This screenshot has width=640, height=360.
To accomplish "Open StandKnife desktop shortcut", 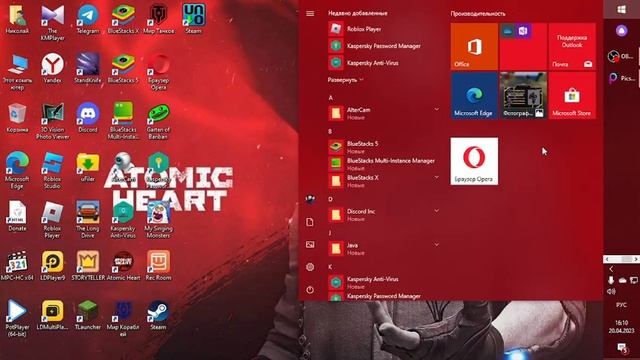I will tap(88, 68).
